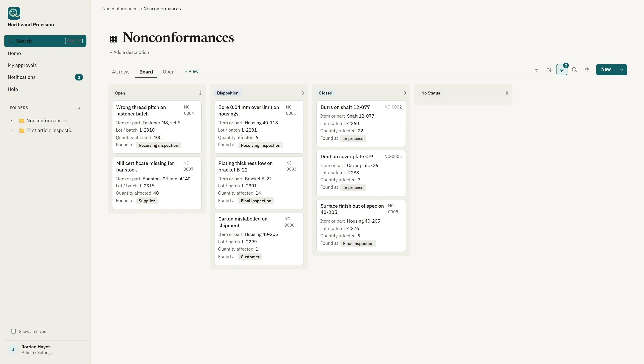Expand the Nonconformances folder tree arrow

(11, 120)
